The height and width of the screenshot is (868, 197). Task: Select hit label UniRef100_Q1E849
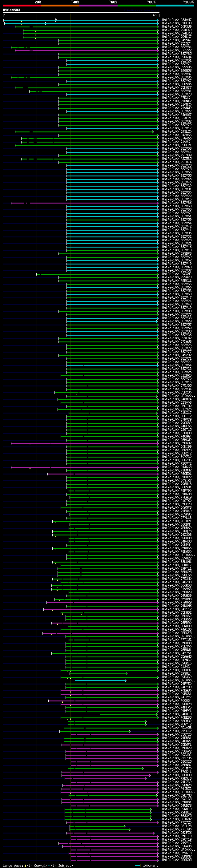tap(177, 511)
